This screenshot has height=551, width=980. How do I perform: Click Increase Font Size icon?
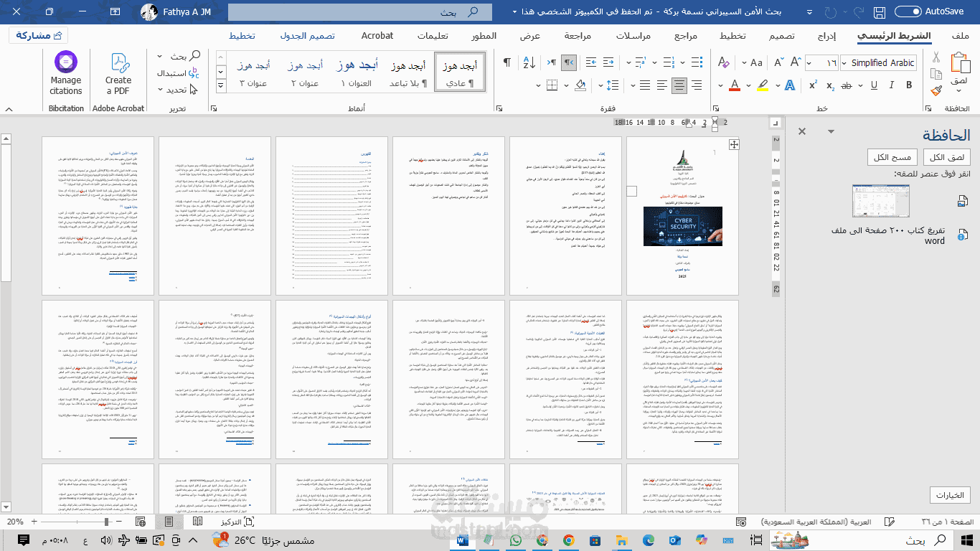795,62
